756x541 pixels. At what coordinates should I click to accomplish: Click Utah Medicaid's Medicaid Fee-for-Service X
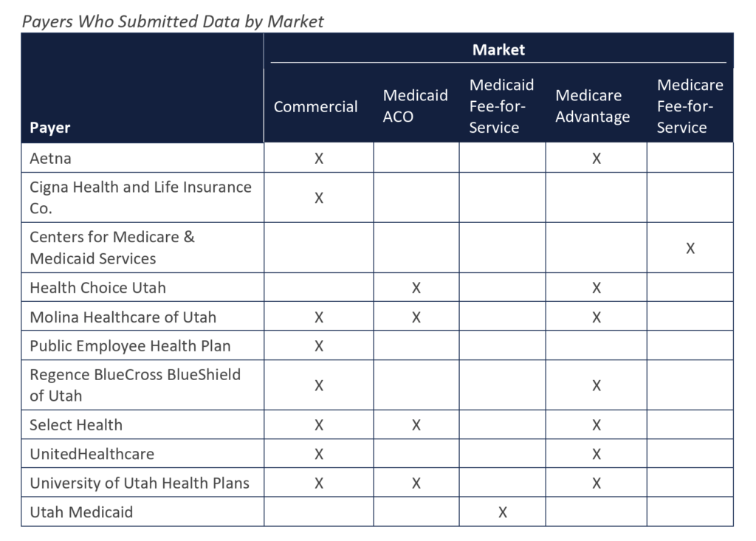click(x=503, y=512)
